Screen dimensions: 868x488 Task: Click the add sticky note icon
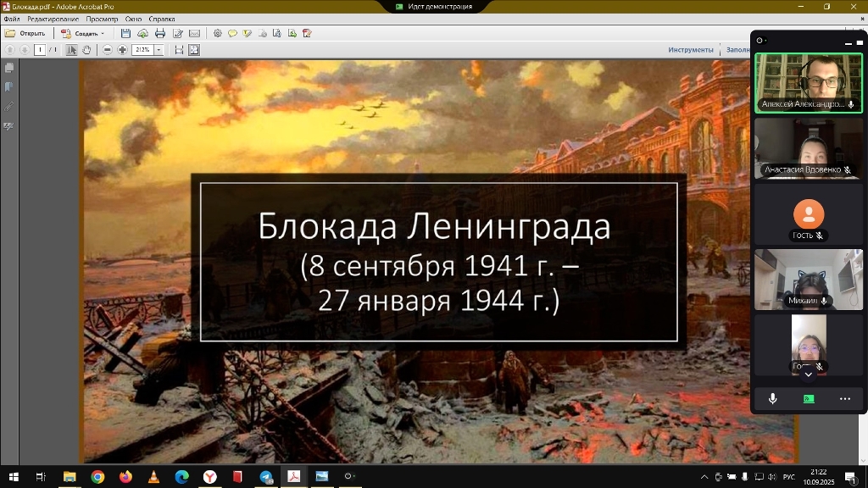pyautogui.click(x=232, y=34)
